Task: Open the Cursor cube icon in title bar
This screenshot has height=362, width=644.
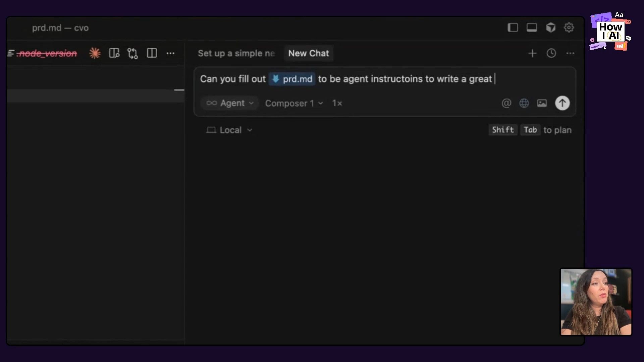Action: pyautogui.click(x=550, y=27)
